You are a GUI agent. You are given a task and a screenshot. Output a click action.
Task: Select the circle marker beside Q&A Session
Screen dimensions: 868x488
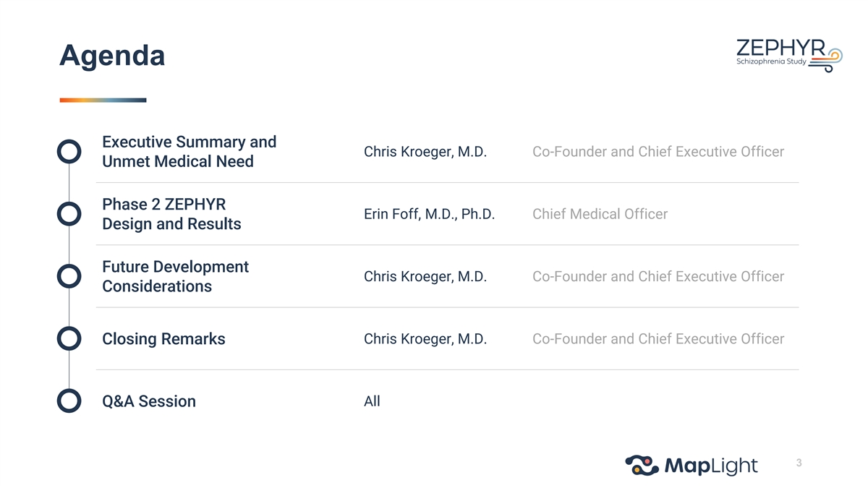tap(69, 401)
